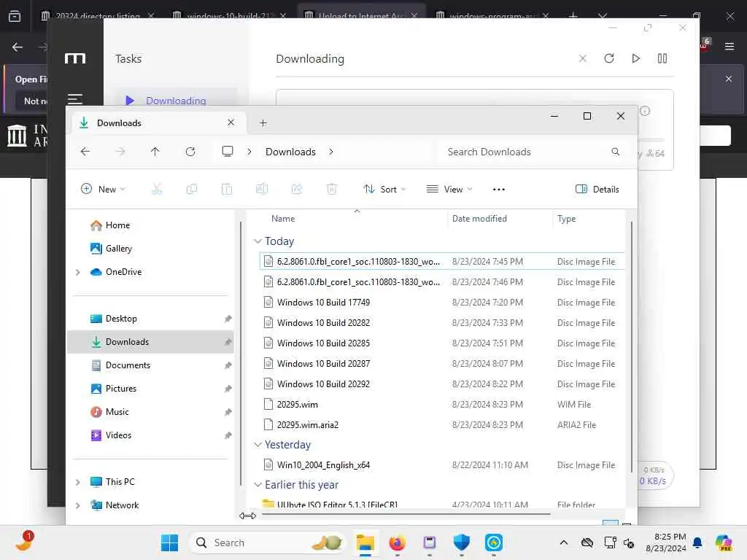Click the This PC monitor icon in address bar
Screen dimensions: 747x560
coord(228,152)
